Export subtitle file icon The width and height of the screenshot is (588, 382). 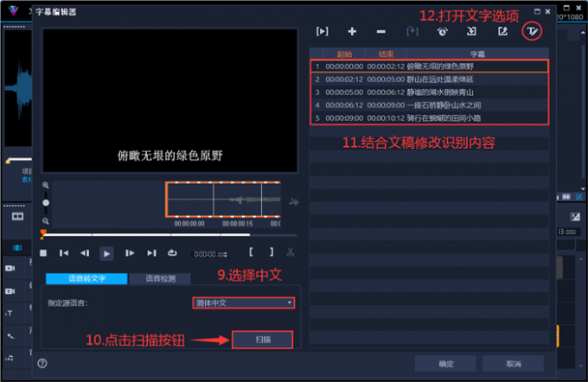coord(502,31)
